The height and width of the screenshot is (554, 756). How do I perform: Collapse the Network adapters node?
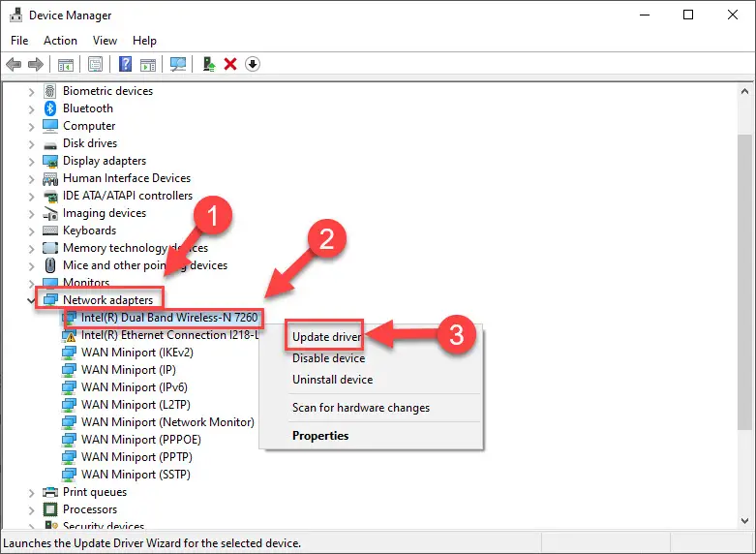click(31, 300)
